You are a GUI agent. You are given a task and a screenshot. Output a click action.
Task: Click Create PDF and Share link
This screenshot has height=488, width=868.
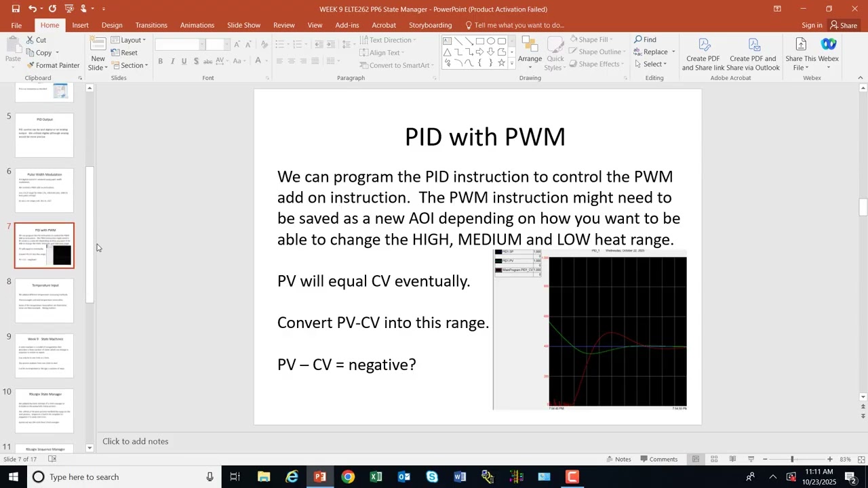click(x=703, y=54)
